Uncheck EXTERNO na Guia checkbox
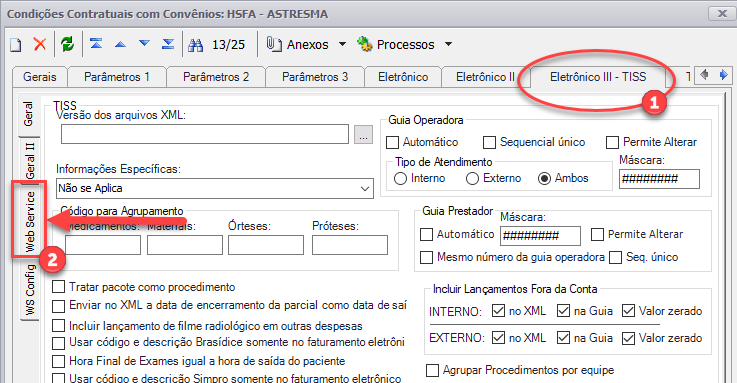The image size is (737, 383). pos(563,338)
